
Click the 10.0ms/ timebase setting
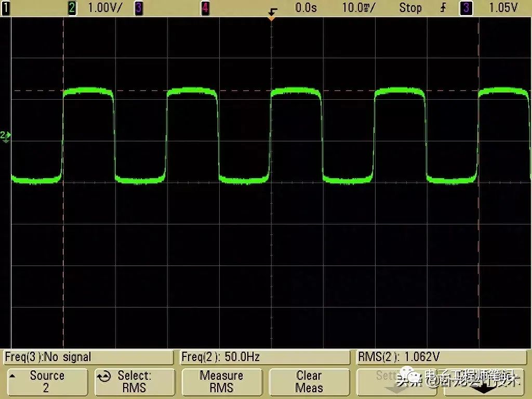359,8
